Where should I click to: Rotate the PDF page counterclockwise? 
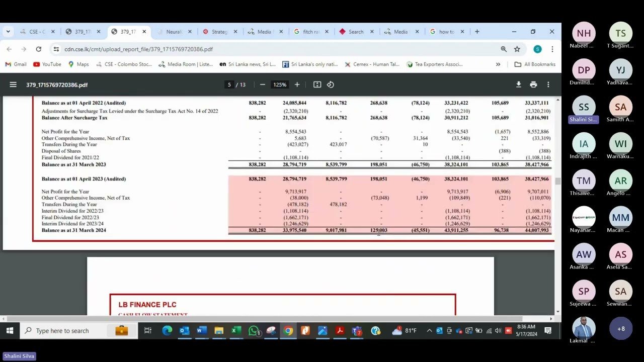[331, 84]
